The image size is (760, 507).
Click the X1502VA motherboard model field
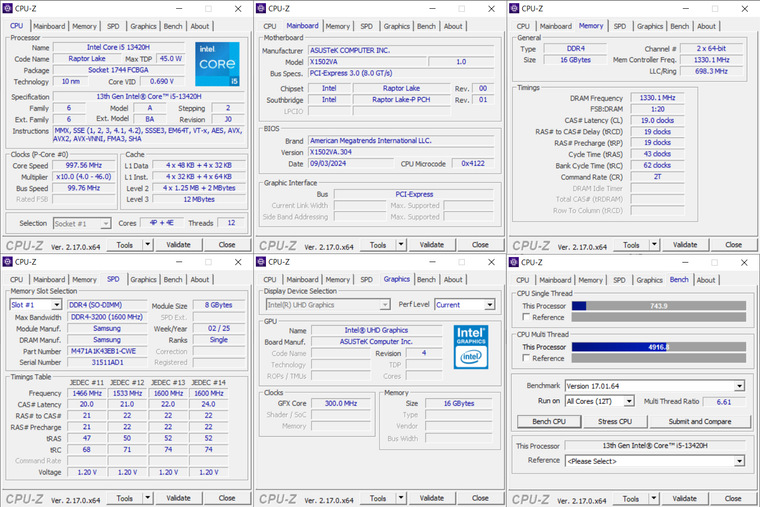[x=367, y=62]
